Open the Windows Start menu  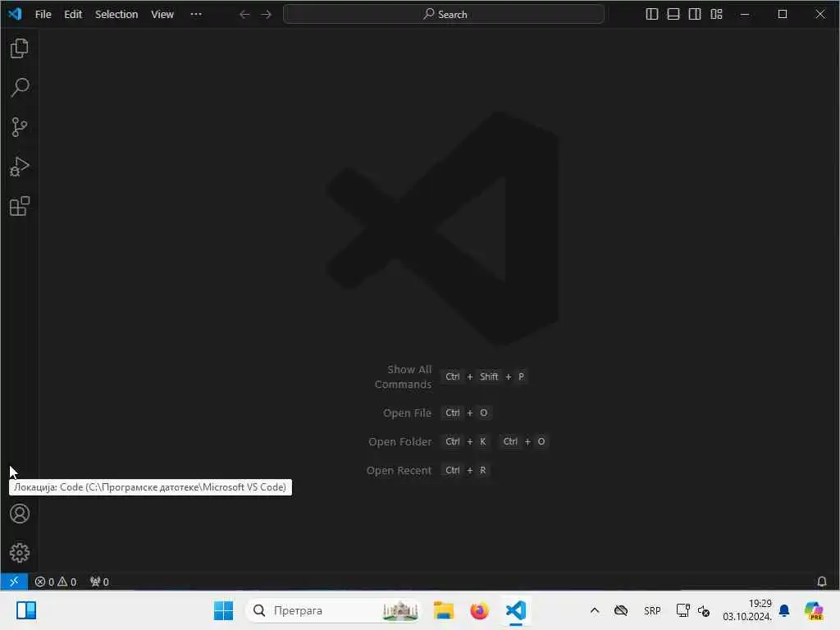coord(223,610)
